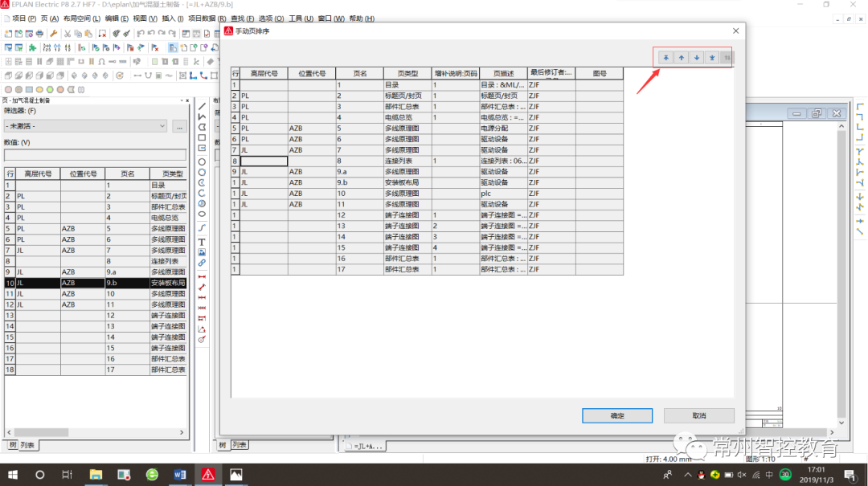The width and height of the screenshot is (868, 486).
Task: Click the paste clipboard icon
Action: [x=88, y=34]
